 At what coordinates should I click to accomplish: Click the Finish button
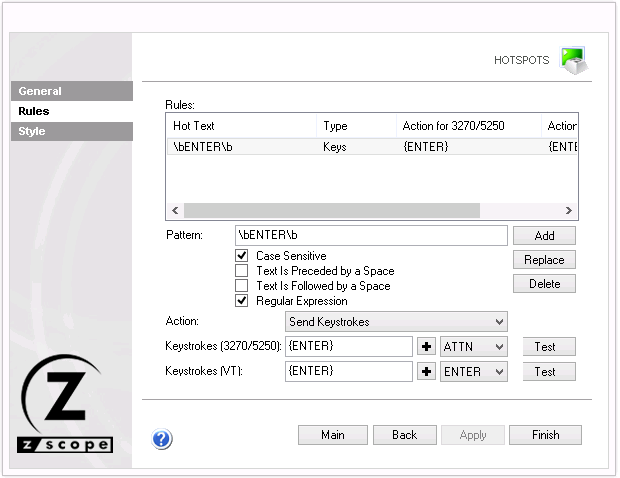pyautogui.click(x=545, y=435)
